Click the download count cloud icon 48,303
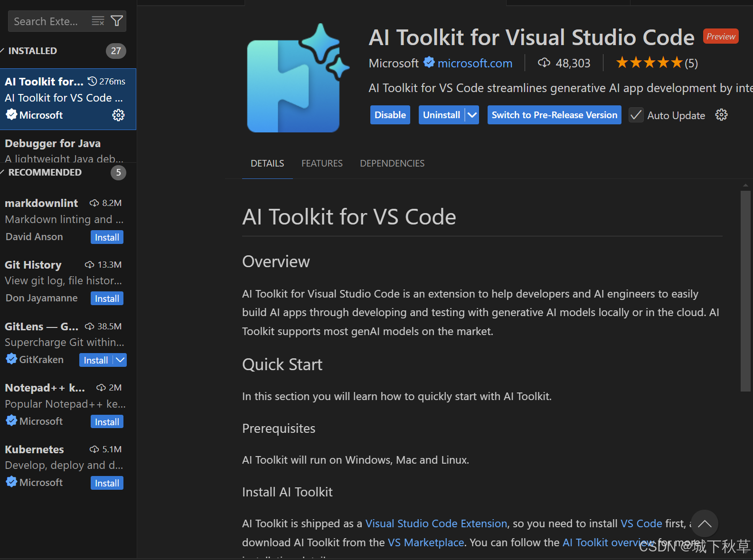This screenshot has height=560, width=753. pyautogui.click(x=544, y=63)
